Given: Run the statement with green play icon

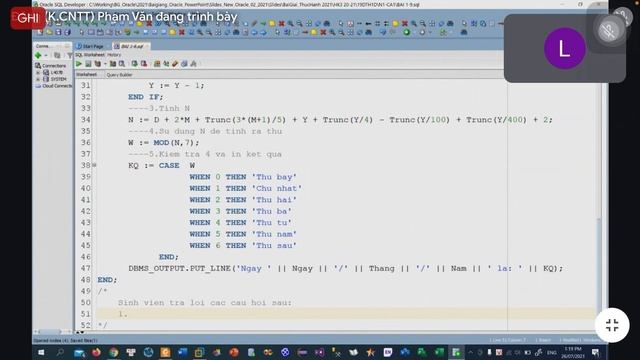Looking at the screenshot, I should tap(78, 64).
